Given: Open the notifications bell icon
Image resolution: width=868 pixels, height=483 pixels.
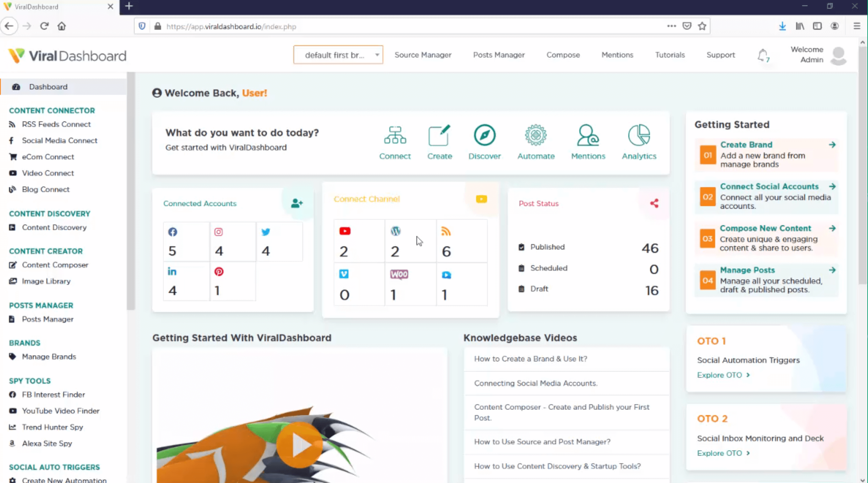Looking at the screenshot, I should [763, 55].
